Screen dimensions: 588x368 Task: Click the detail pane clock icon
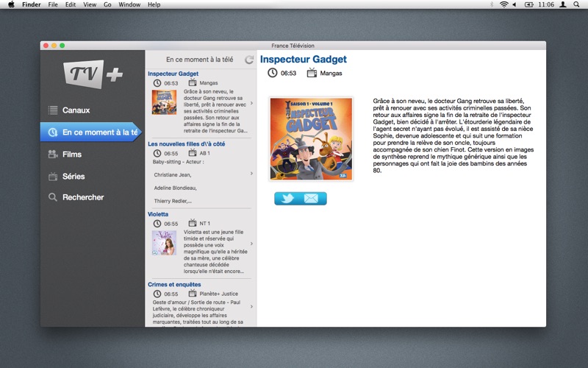point(272,73)
